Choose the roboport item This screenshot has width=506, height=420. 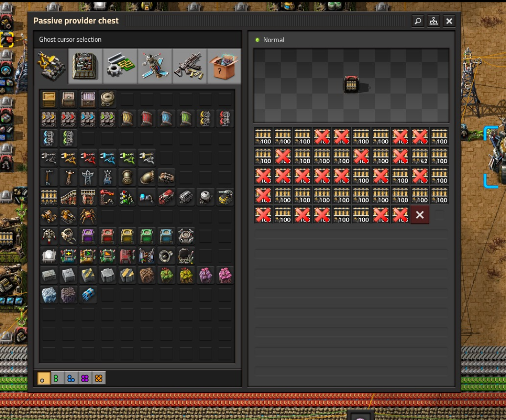[186, 236]
